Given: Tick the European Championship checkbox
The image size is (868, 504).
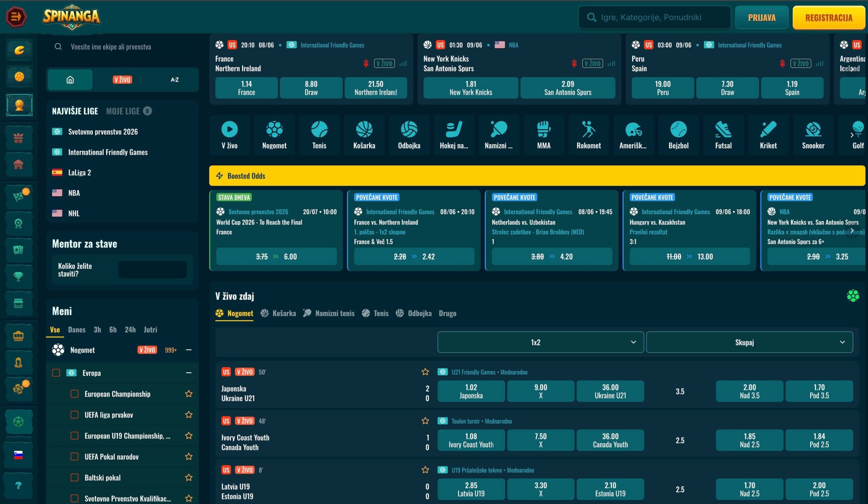Looking at the screenshot, I should coord(74,394).
